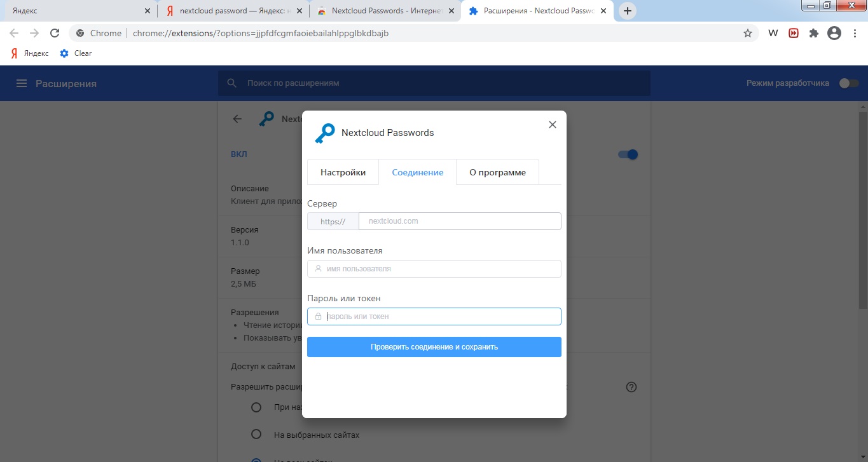This screenshot has width=868, height=462.
Task: Open the Настройки tab in dialog
Action: [x=343, y=172]
